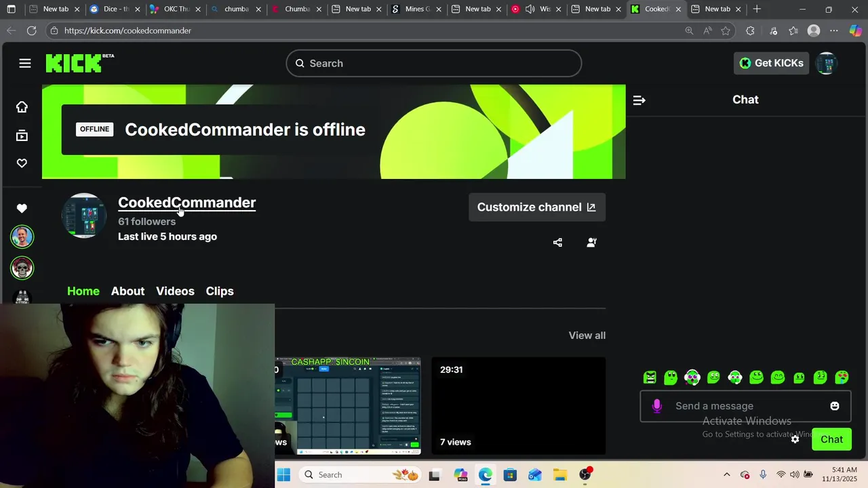The image size is (868, 488).
Task: Click the browser address bar URL
Action: [x=127, y=30]
